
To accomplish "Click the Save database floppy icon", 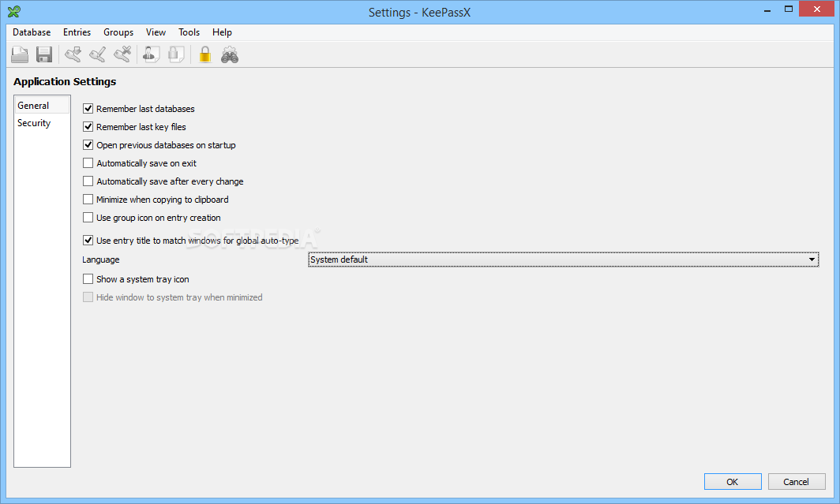I will 44,54.
